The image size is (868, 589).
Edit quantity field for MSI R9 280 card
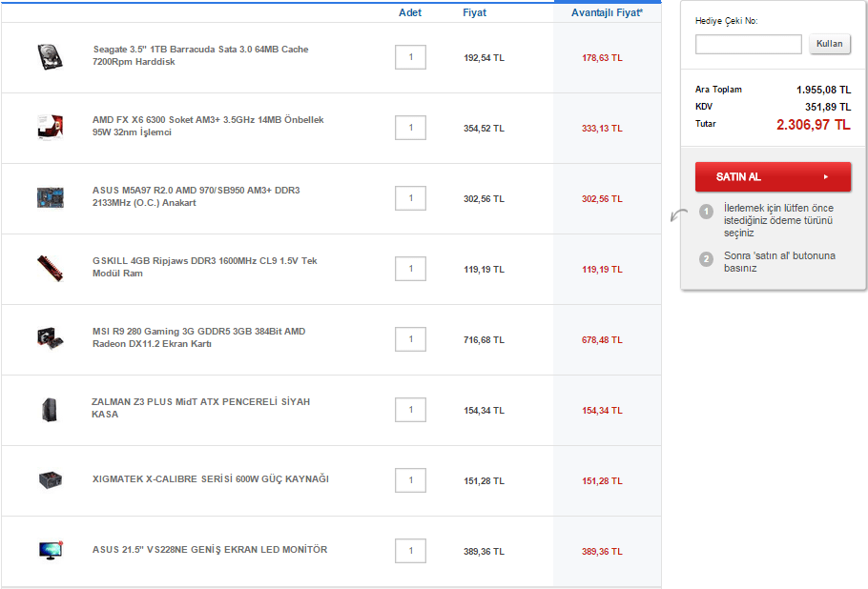(410, 339)
